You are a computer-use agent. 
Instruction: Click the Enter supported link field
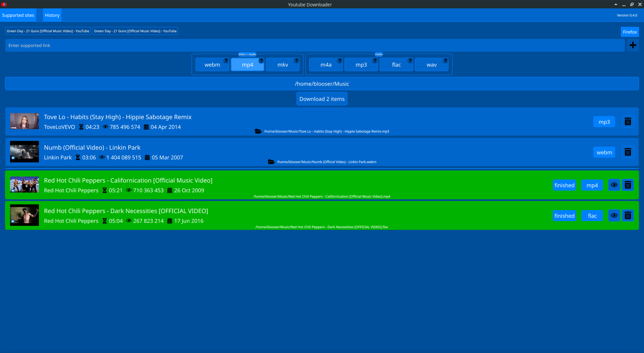315,46
